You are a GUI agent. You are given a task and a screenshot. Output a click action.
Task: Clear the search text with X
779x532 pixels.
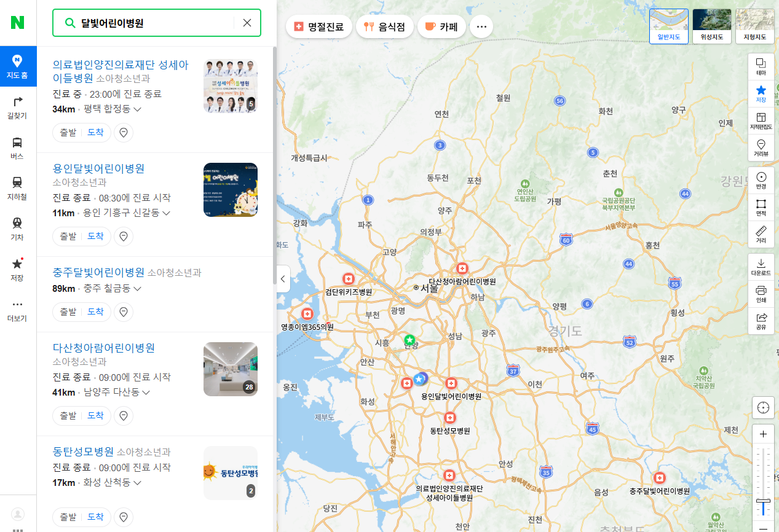coord(247,23)
